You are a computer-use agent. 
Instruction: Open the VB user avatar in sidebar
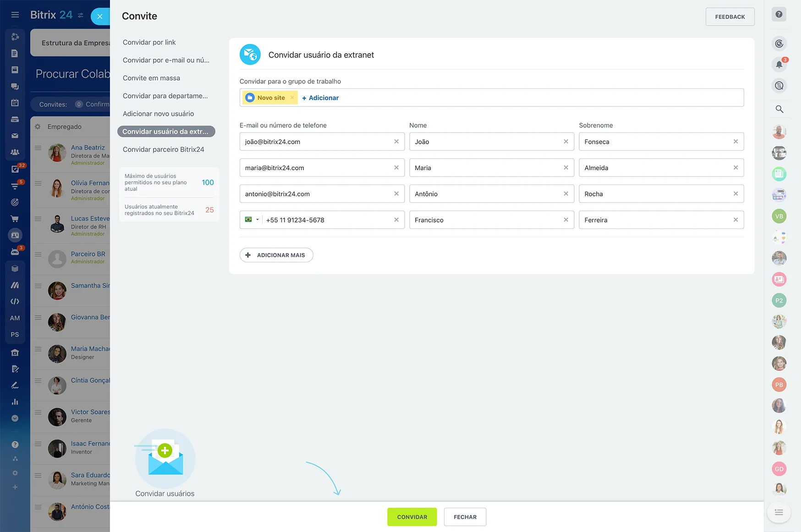(x=779, y=216)
